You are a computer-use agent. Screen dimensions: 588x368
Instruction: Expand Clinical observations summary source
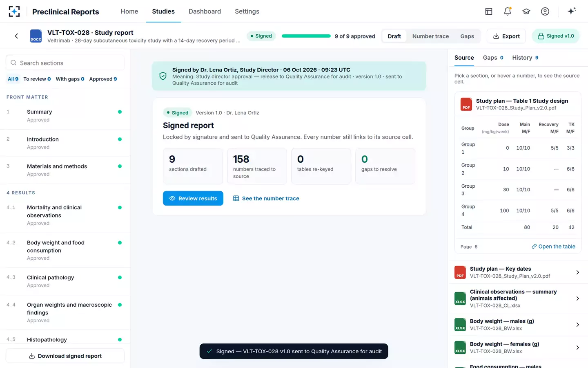[x=577, y=298]
